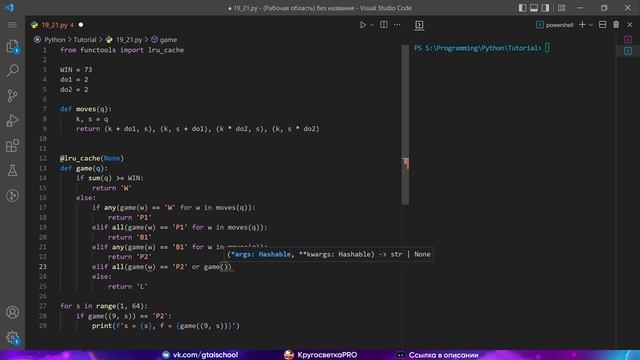Click the print statement on line 29

click(166, 326)
